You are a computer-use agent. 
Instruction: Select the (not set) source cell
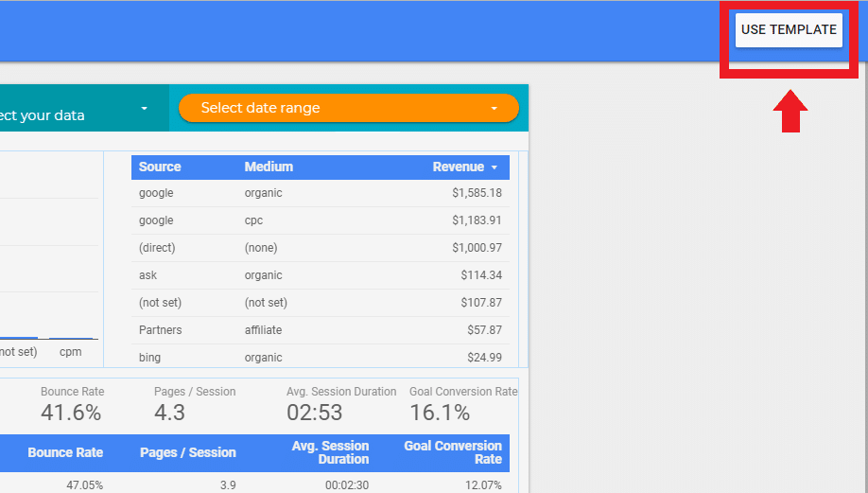[x=160, y=303]
